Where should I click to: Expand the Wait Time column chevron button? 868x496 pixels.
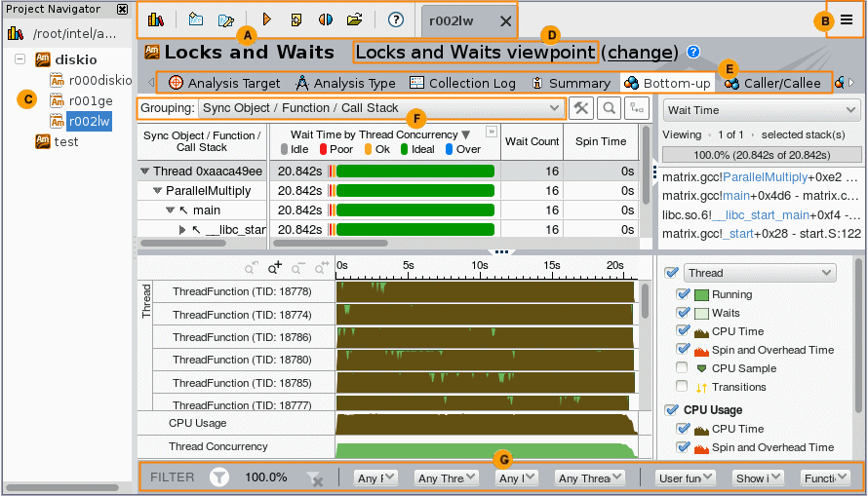[491, 132]
